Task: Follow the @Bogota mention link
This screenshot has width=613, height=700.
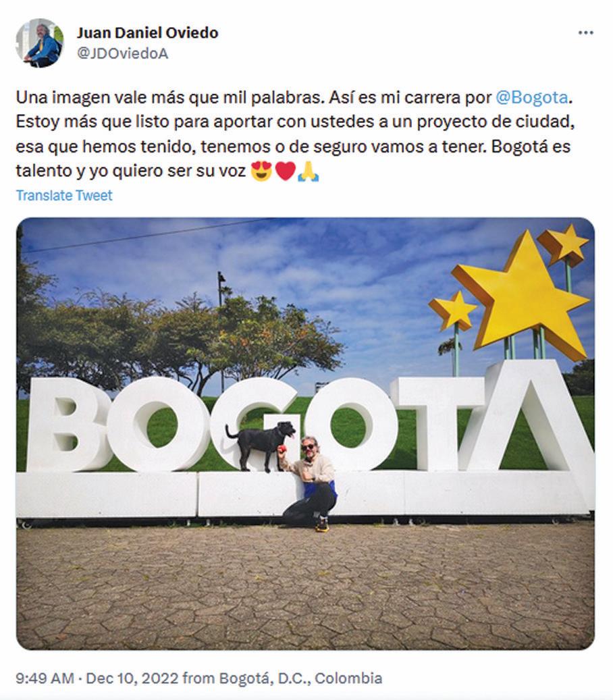Action: (x=532, y=97)
